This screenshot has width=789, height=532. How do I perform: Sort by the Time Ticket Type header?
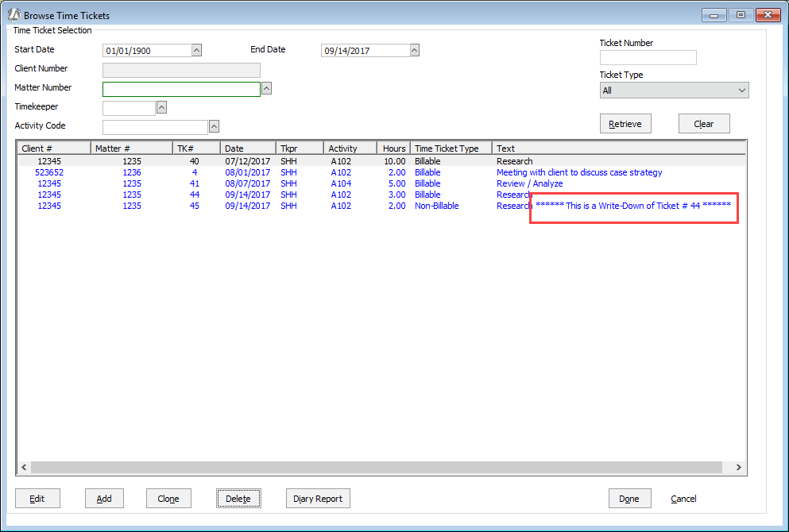click(451, 148)
